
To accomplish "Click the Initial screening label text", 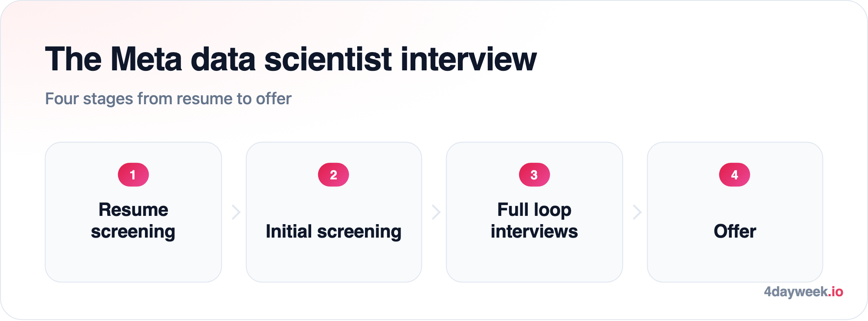I will click(x=333, y=232).
